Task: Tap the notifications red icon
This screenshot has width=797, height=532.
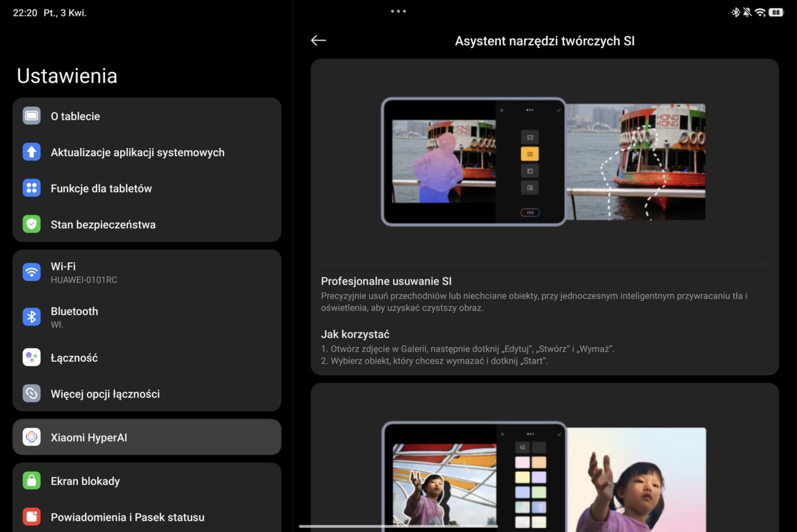Action: pos(32,517)
